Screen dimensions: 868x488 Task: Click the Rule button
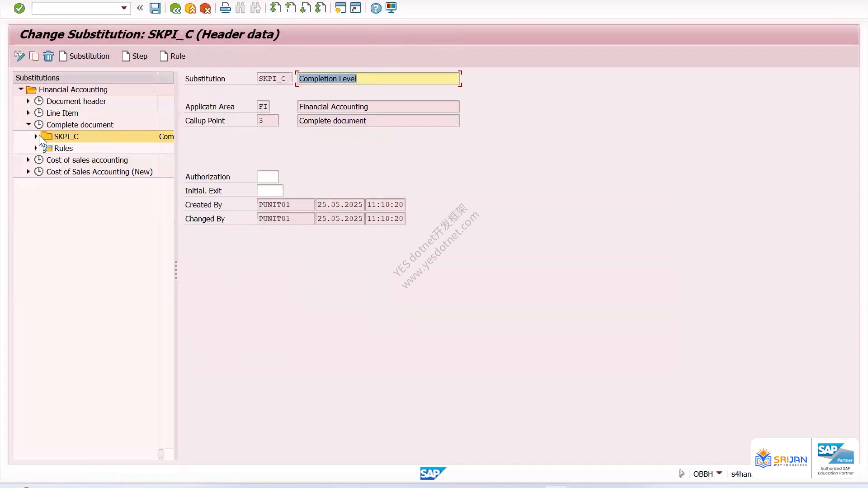click(x=173, y=56)
